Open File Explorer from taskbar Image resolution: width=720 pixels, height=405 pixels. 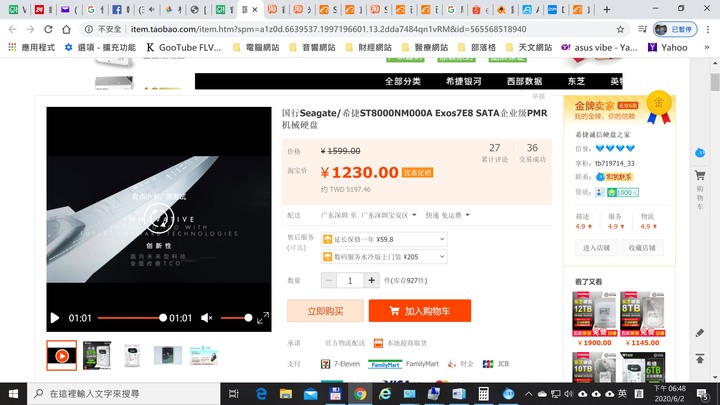click(x=286, y=394)
